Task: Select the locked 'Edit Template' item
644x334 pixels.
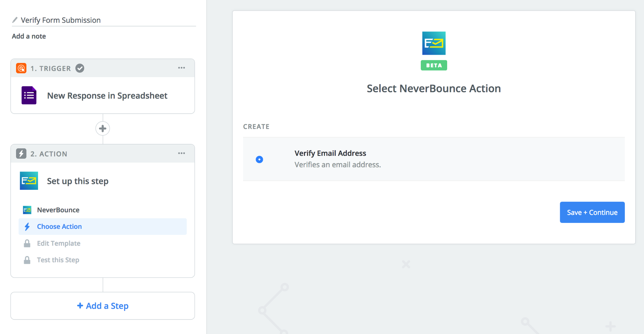Action: 103,243
